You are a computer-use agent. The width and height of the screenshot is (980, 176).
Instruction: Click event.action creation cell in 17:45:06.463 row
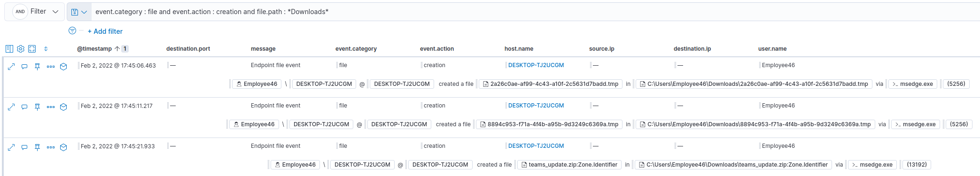(435, 65)
